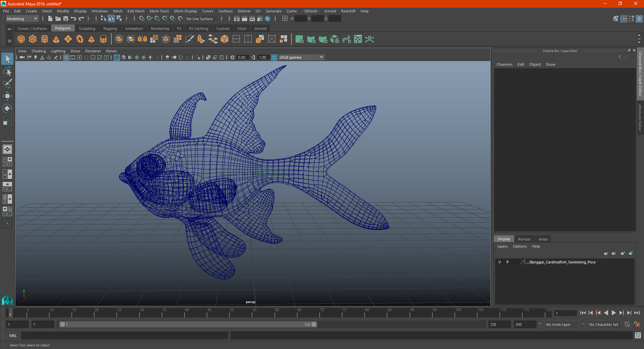Toggle color management in the viewport

[x=274, y=57]
